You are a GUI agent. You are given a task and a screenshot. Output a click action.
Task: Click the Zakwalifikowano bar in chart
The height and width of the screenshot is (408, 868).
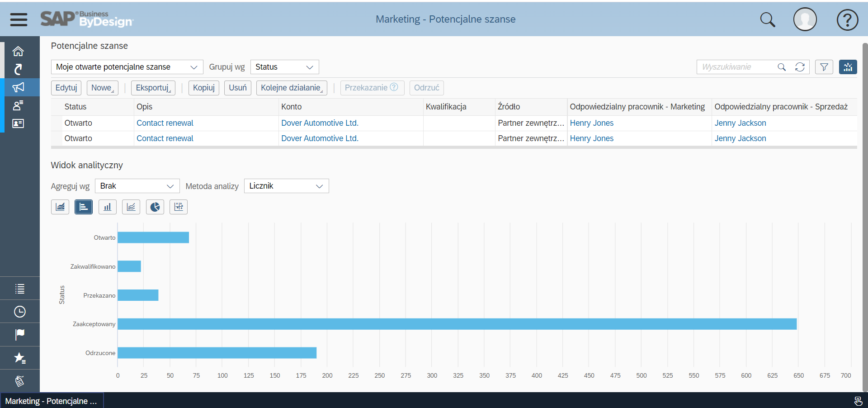click(129, 266)
